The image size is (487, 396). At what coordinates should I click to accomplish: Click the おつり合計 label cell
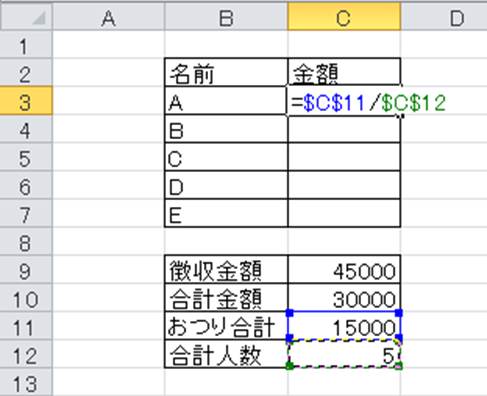coord(226,326)
